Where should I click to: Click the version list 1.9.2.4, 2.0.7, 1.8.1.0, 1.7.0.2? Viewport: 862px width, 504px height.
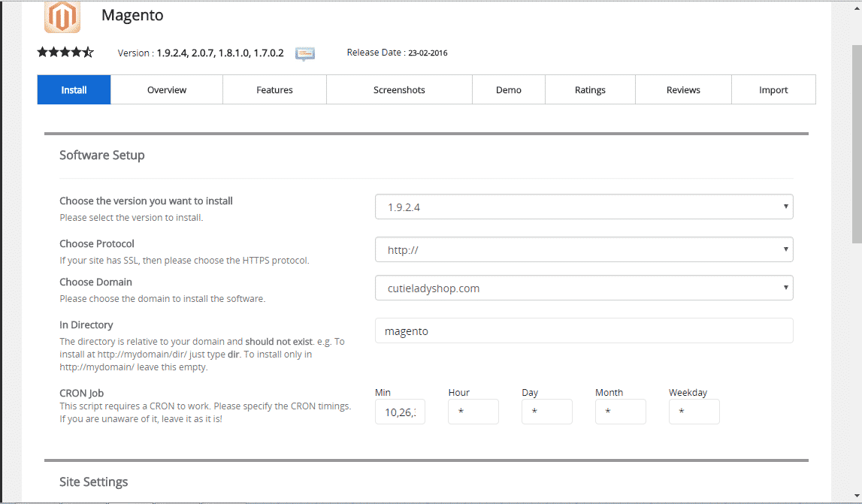tap(220, 53)
